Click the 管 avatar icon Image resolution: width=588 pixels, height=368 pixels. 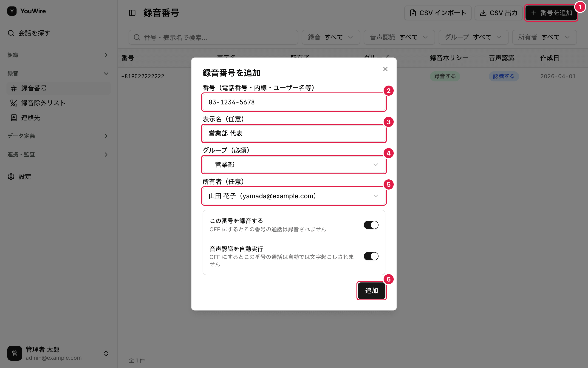tap(14, 353)
